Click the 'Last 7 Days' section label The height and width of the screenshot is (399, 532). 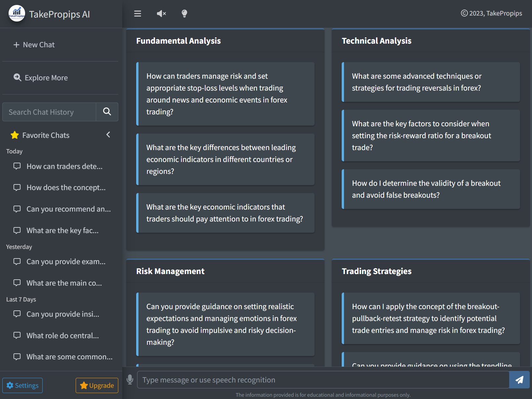[x=21, y=299]
